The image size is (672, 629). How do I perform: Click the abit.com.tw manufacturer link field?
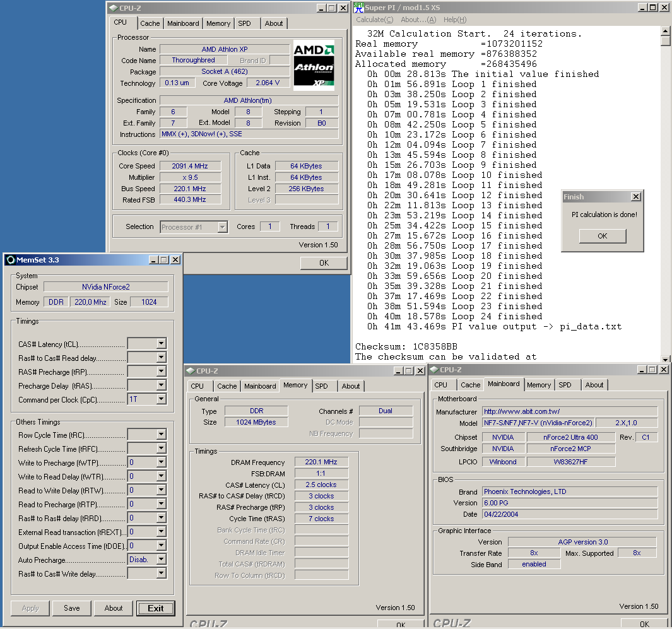coord(570,412)
